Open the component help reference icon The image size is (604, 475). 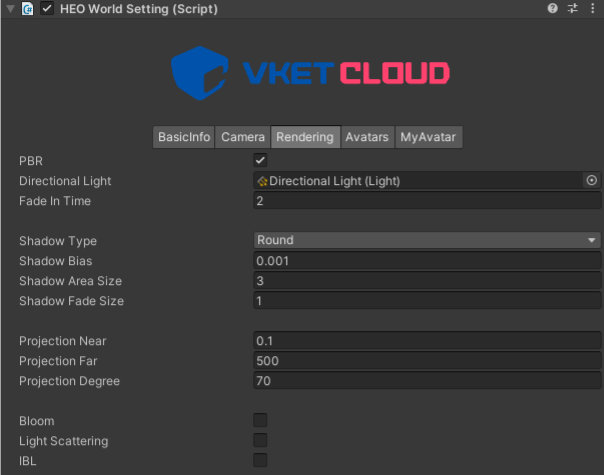pos(553,9)
